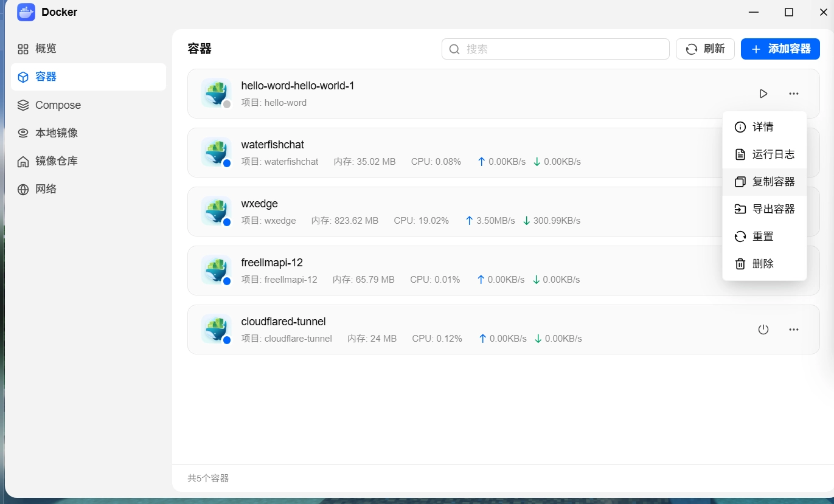Click the whale thumbnail of wxedge container
The image size is (834, 504).
216,212
